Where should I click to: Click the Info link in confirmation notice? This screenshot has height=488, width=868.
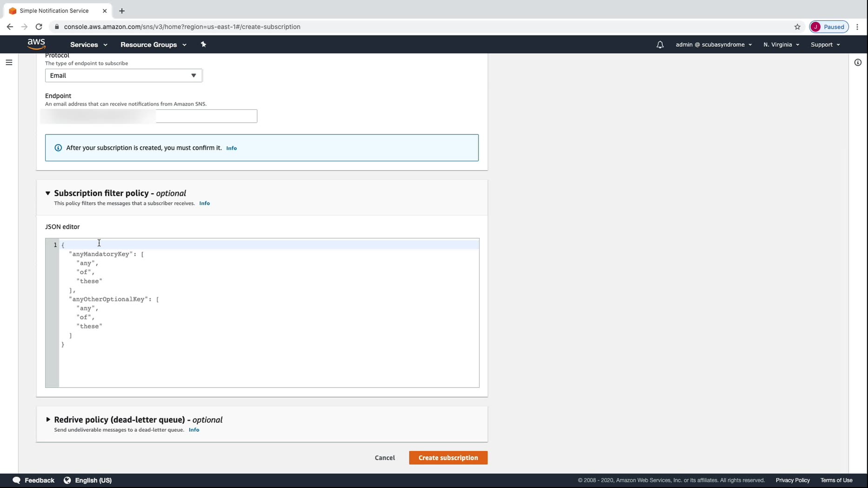[231, 148]
